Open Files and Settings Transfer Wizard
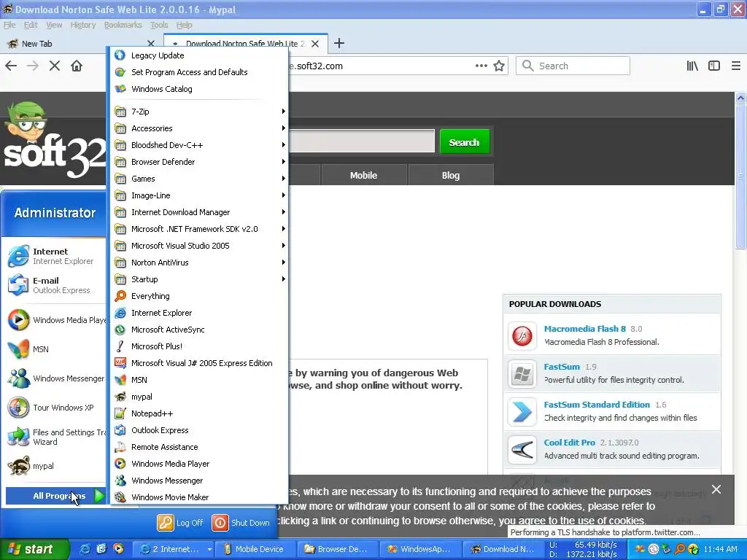The height and width of the screenshot is (560, 747). pyautogui.click(x=55, y=437)
